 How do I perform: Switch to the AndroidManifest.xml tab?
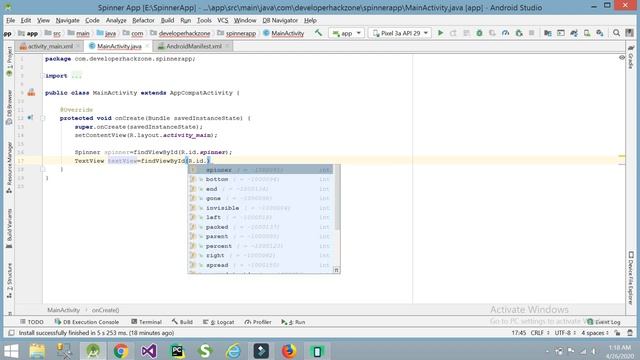pos(194,46)
